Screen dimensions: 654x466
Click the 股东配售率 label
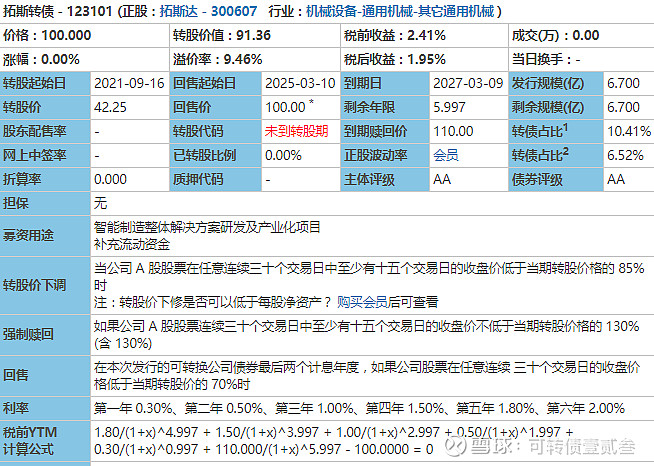(34, 131)
